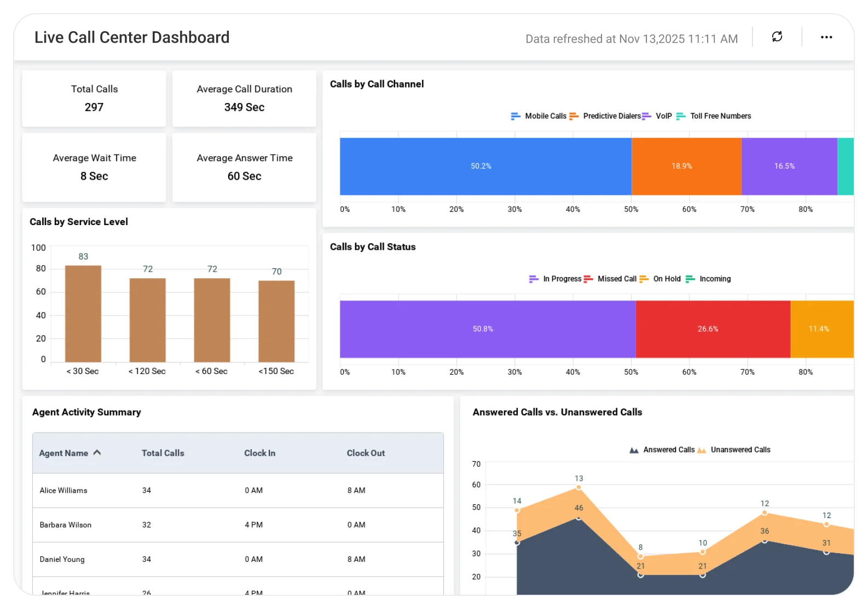Open the three-dots more options menu

pos(826,37)
